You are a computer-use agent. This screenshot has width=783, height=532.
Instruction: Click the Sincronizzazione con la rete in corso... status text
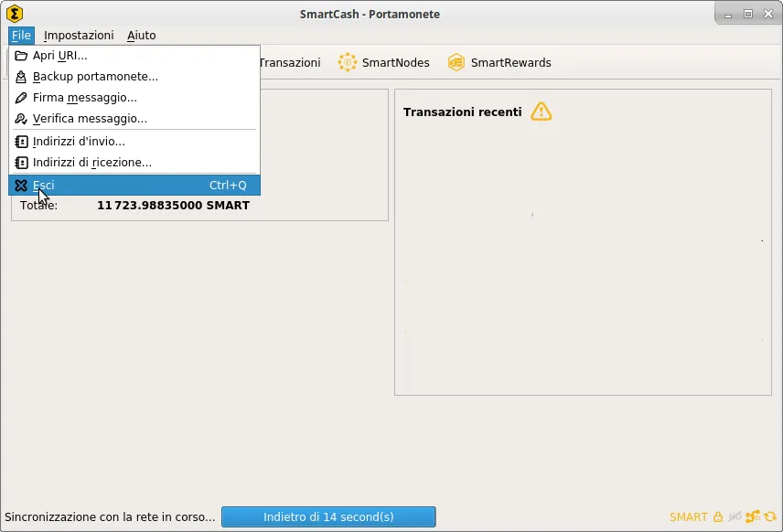click(110, 517)
